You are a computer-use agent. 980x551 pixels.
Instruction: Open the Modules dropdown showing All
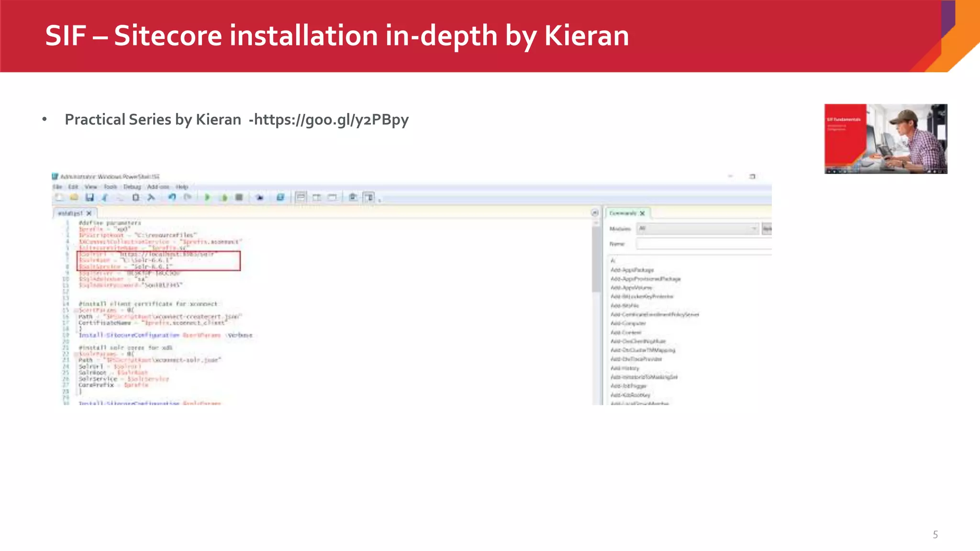click(698, 229)
